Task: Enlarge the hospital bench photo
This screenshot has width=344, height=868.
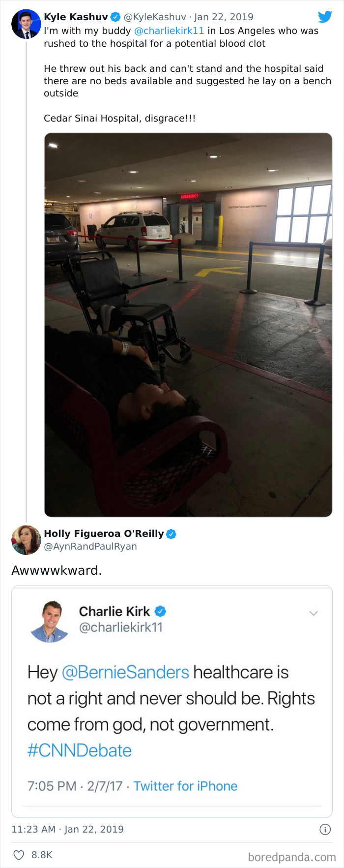Action: pyautogui.click(x=188, y=325)
